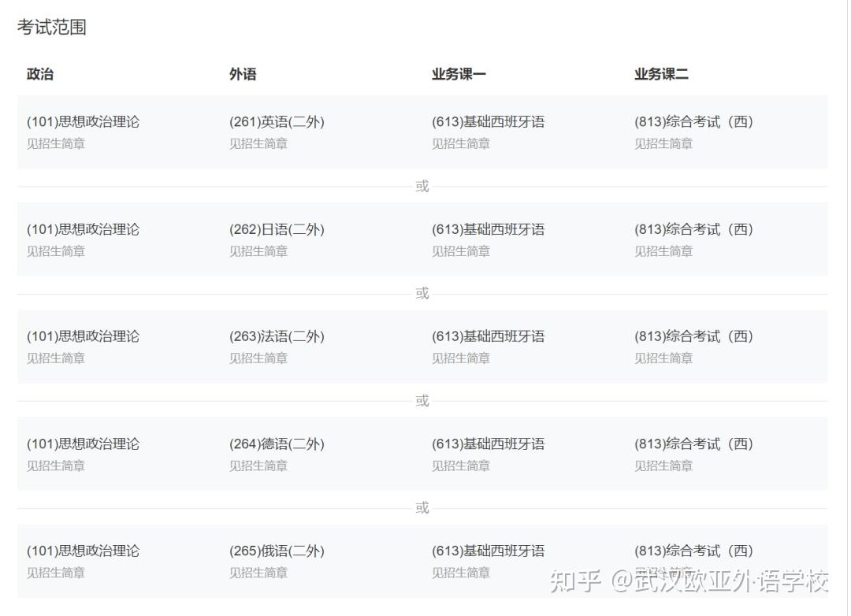
Task: Click (101)思想政治理论 in the 德语(二外) row
Action: pyautogui.click(x=83, y=444)
